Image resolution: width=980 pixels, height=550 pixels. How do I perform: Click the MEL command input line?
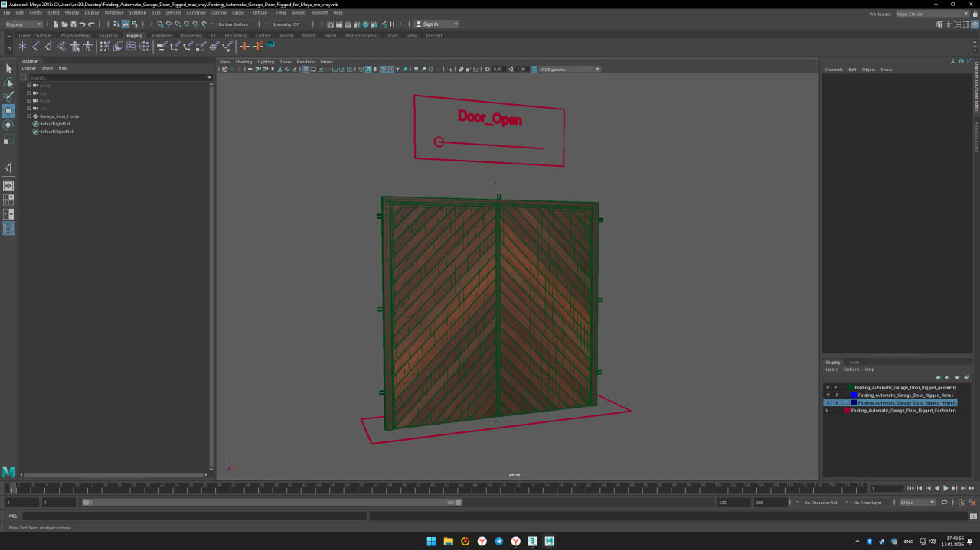tap(193, 516)
